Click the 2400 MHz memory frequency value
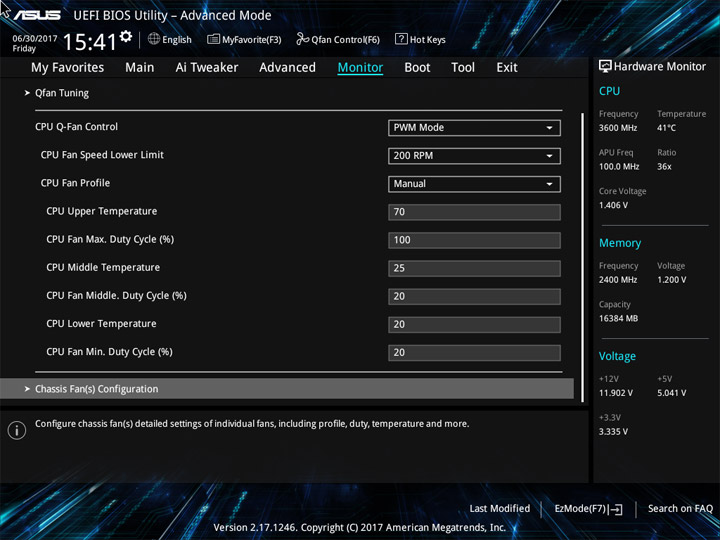The height and width of the screenshot is (540, 720). [618, 280]
